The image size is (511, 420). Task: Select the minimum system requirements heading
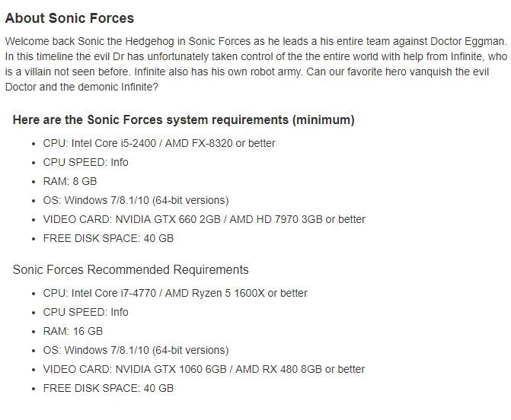[x=184, y=120]
